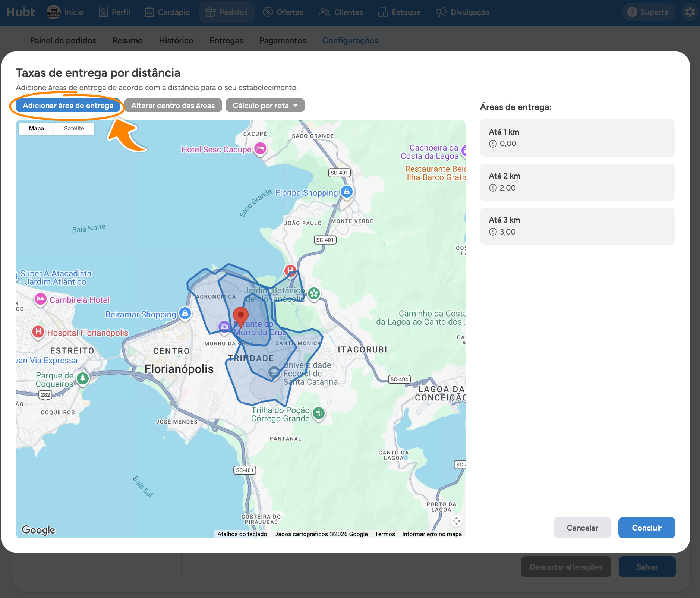Click the Parque de Coqueiros pin icon
The image size is (700, 598).
83,379
